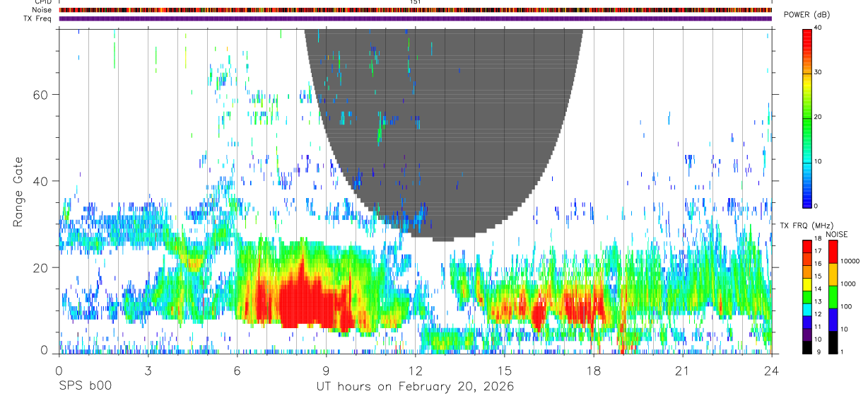Click the multicolored Noise strip along the top
868x401 pixels.
click(416, 10)
